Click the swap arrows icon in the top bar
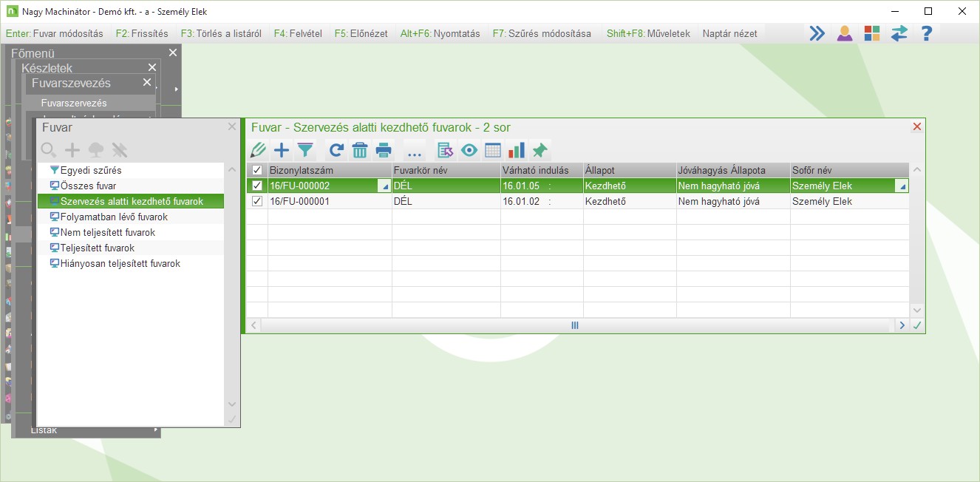This screenshot has height=482, width=980. (899, 33)
